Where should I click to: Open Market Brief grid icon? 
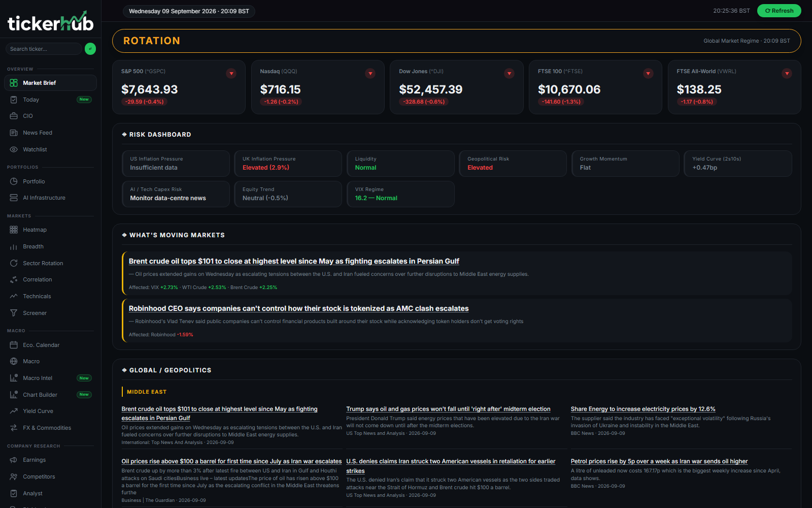pos(14,83)
